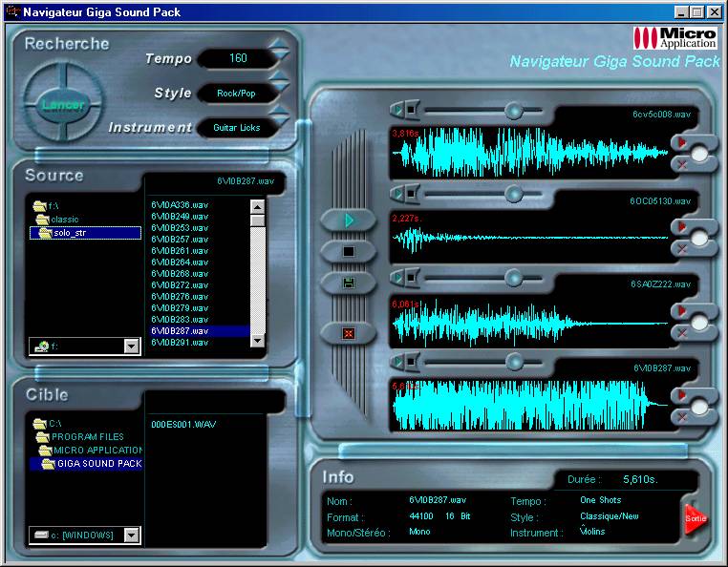
Task: Select file 6VI0B264.wav in Source list
Action: pyautogui.click(x=180, y=262)
